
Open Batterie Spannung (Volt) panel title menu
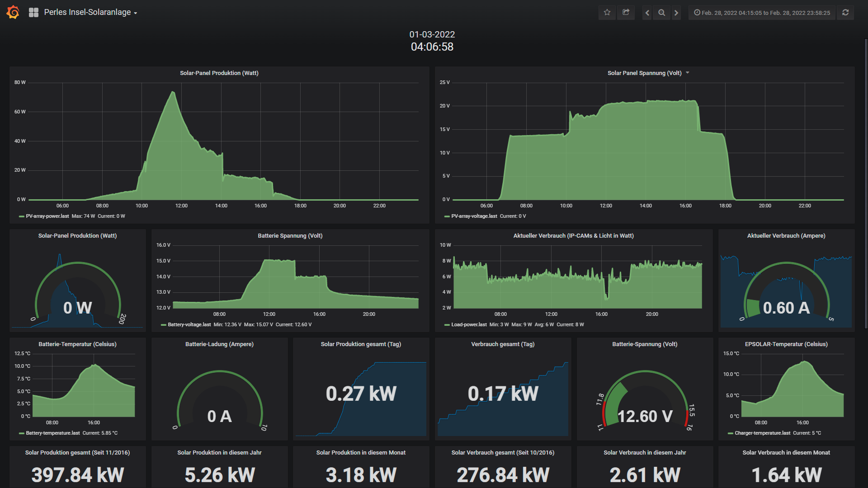point(290,236)
